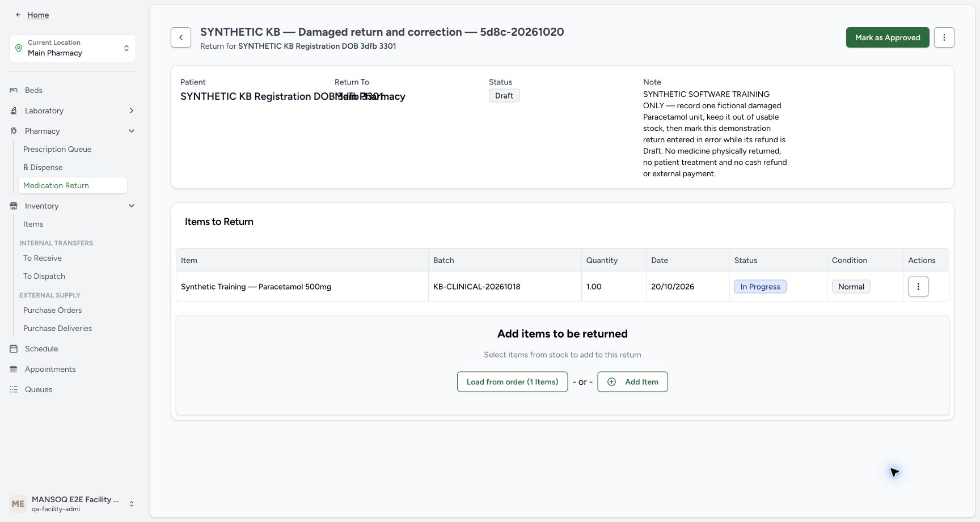
Task: Click the location pin icon in Current Location
Action: pos(19,48)
